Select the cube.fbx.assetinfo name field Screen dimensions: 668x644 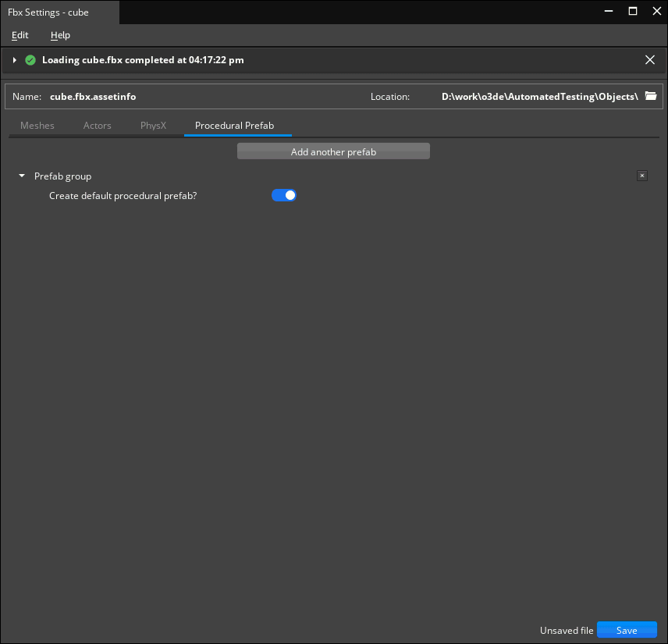(x=93, y=96)
